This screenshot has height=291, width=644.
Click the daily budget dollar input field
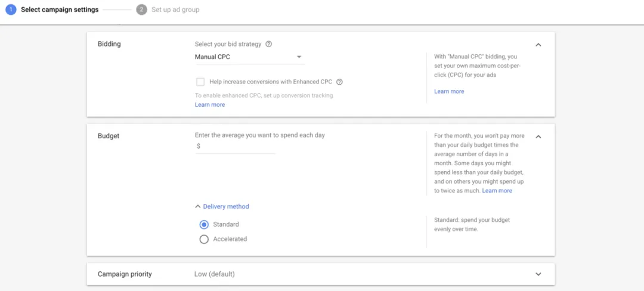(235, 147)
